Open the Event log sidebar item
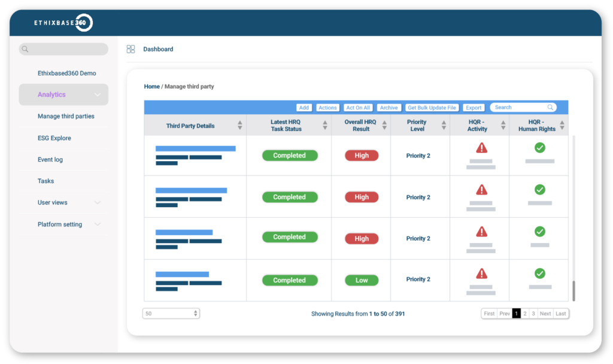This screenshot has width=613, height=364. click(50, 160)
